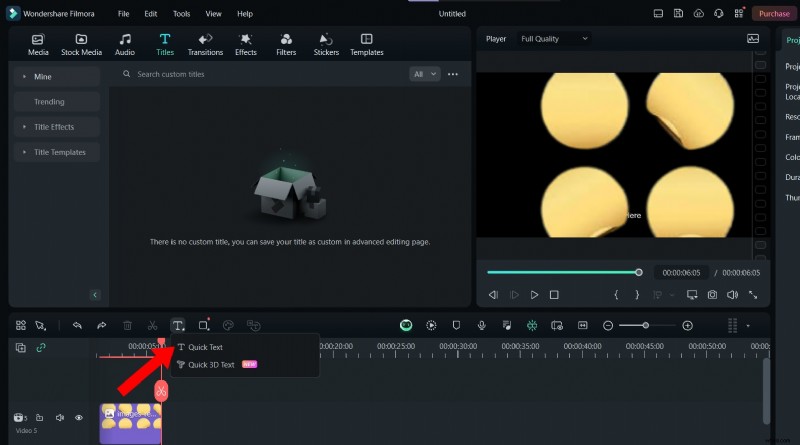This screenshot has height=445, width=800.
Task: Mute the Video 5 track audio
Action: [x=59, y=417]
